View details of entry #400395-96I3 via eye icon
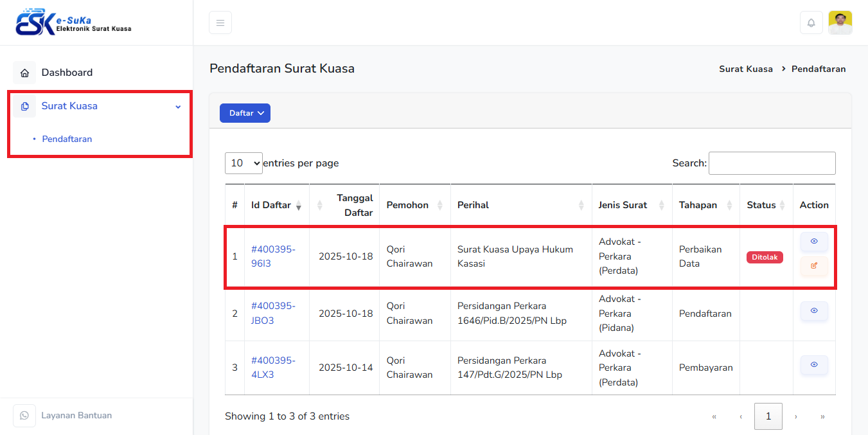The height and width of the screenshot is (435, 868). (814, 242)
